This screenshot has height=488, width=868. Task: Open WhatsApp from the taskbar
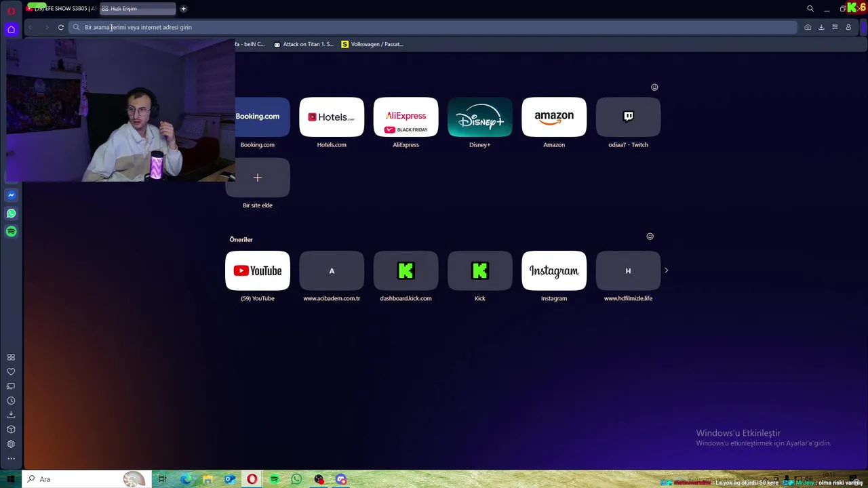pos(296,479)
